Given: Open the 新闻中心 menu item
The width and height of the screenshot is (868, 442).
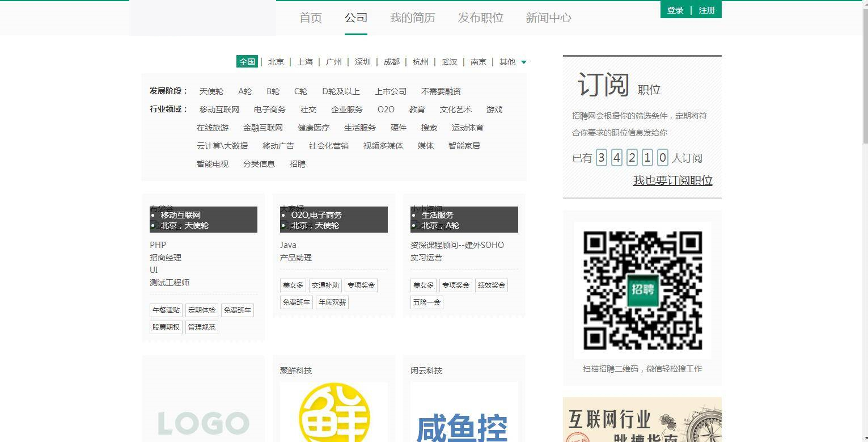Looking at the screenshot, I should [548, 18].
